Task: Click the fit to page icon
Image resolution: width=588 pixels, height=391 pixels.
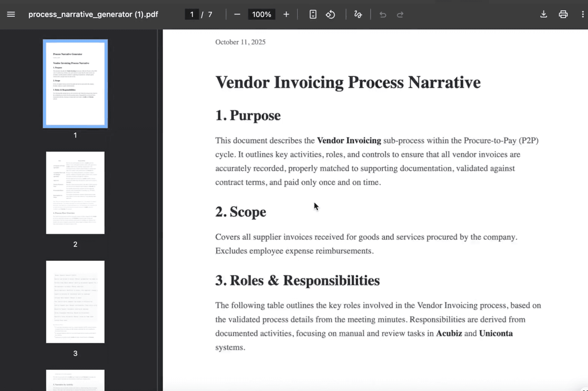Action: [313, 15]
